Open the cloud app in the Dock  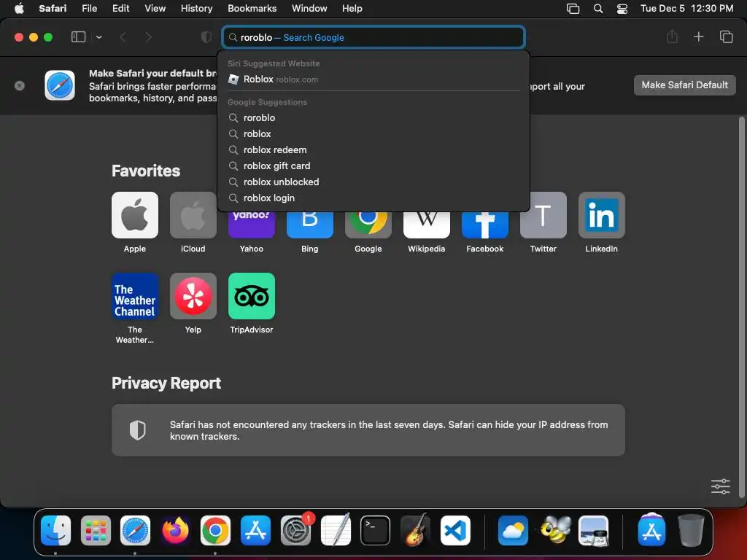click(x=513, y=530)
